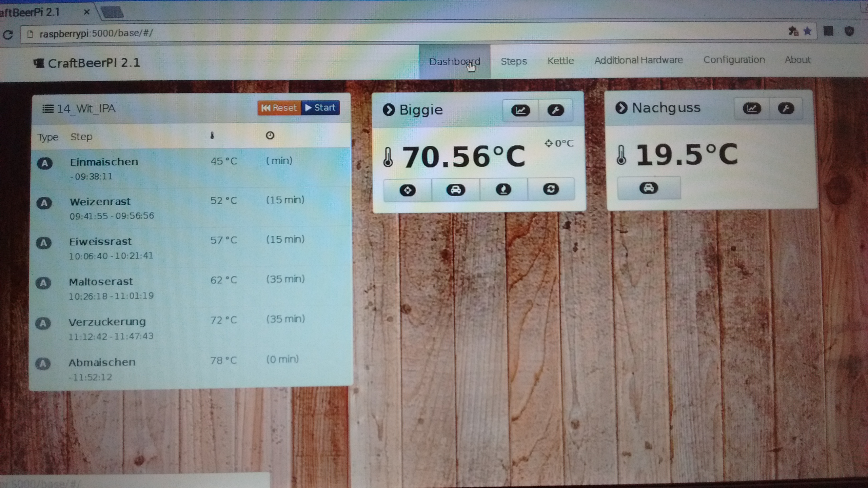Toggle Nachguss automatic car button
Viewport: 868px width, 488px height.
(x=649, y=188)
